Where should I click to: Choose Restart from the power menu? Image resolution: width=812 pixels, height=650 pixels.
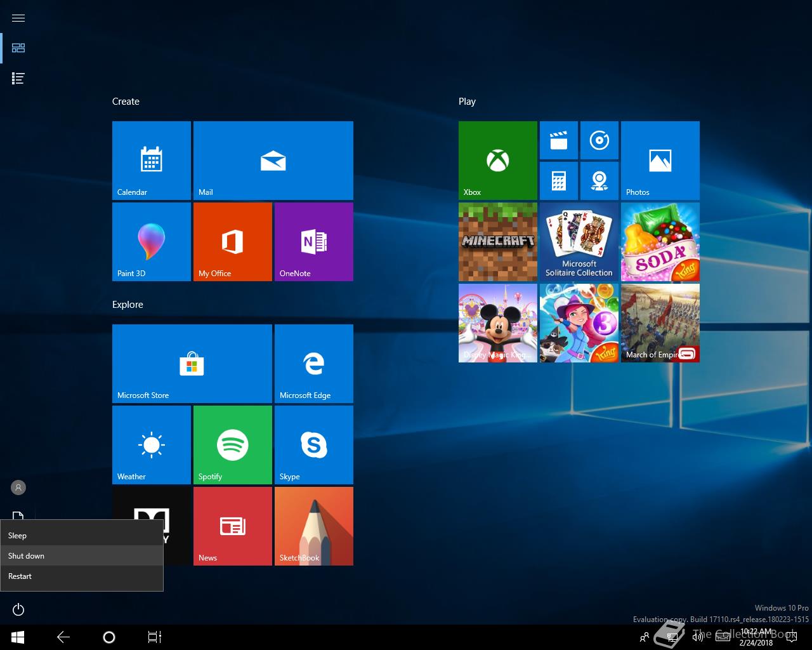[x=82, y=576]
